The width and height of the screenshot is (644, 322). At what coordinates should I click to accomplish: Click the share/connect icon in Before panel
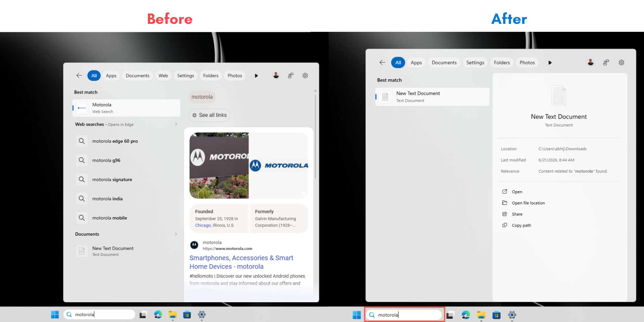point(291,76)
